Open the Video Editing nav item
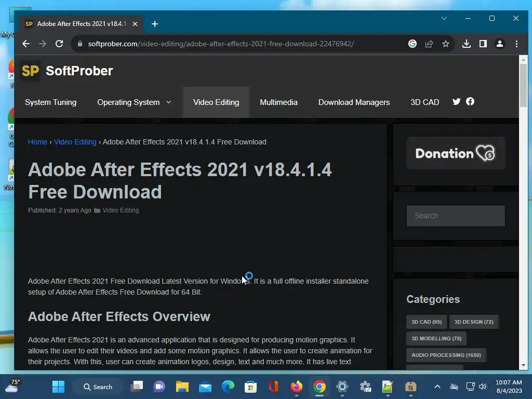The image size is (532, 399). 216,102
